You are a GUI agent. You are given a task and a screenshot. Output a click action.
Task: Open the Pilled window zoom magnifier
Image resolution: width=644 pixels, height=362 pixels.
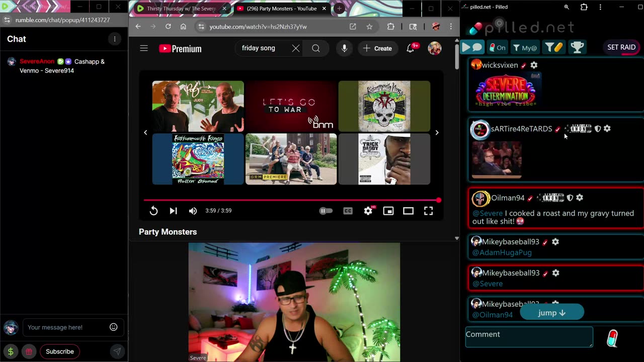click(567, 7)
